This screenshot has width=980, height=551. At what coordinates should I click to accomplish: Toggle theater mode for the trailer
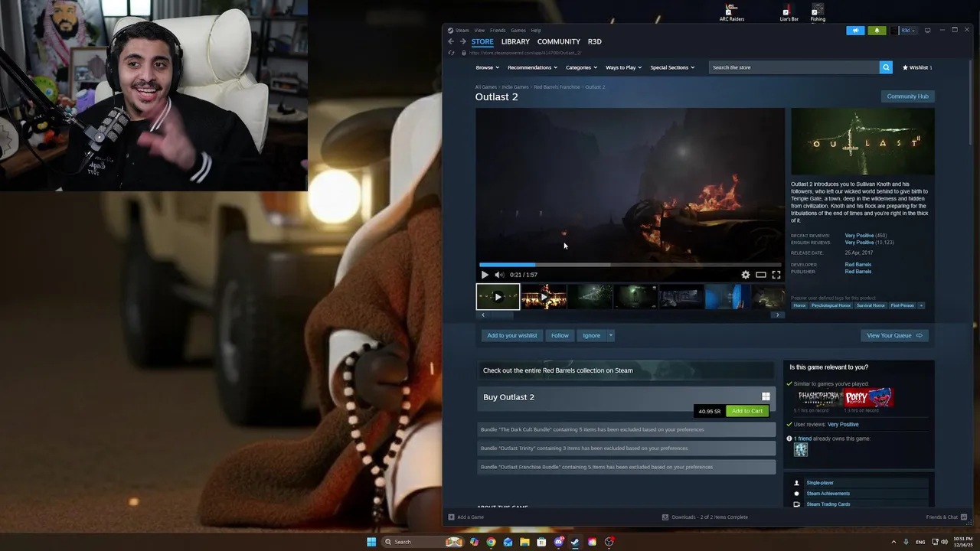[x=761, y=275]
